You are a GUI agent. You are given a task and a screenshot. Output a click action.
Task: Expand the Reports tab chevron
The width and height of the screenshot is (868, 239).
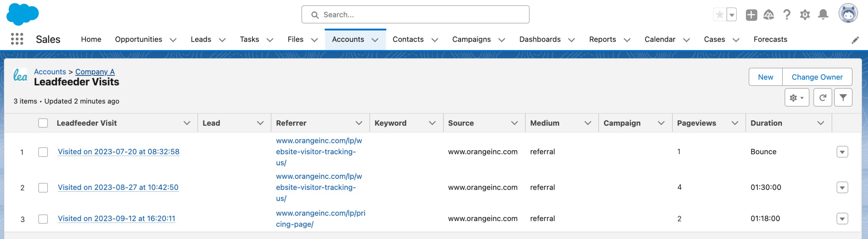pyautogui.click(x=627, y=40)
